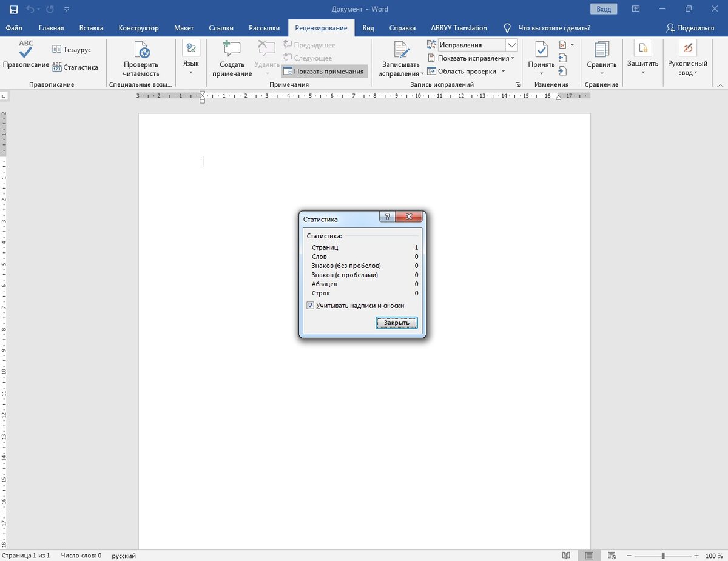Open the ABBYY Translation tab
Image resolution: width=728 pixels, height=561 pixels.
[x=459, y=28]
